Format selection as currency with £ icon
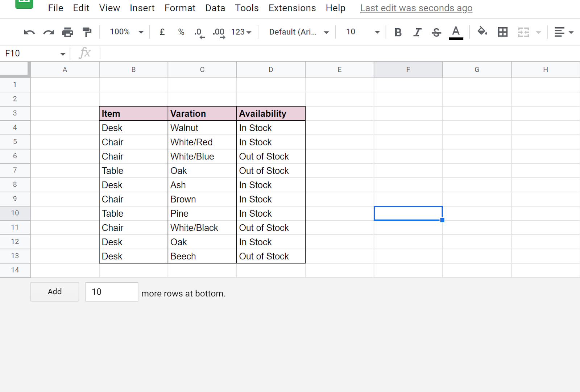The image size is (580, 392). [x=162, y=32]
